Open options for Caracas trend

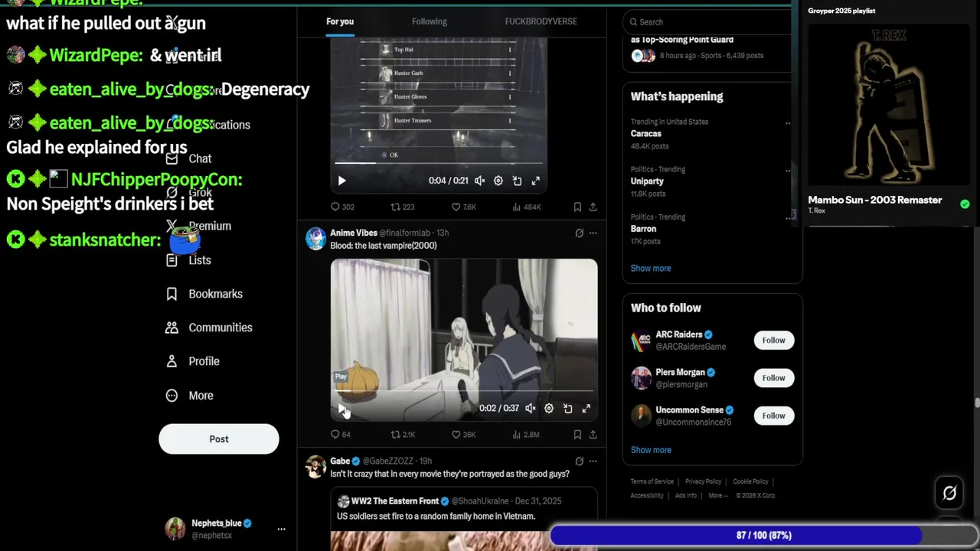(x=787, y=122)
